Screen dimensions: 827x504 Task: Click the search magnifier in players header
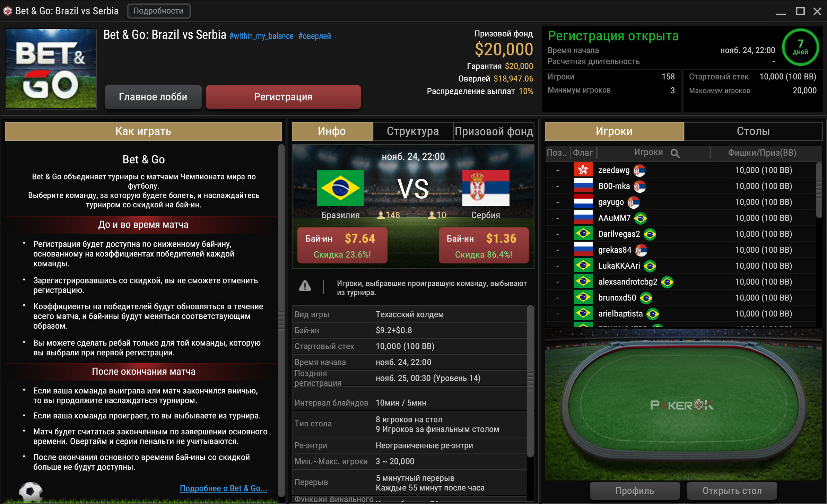tap(674, 153)
